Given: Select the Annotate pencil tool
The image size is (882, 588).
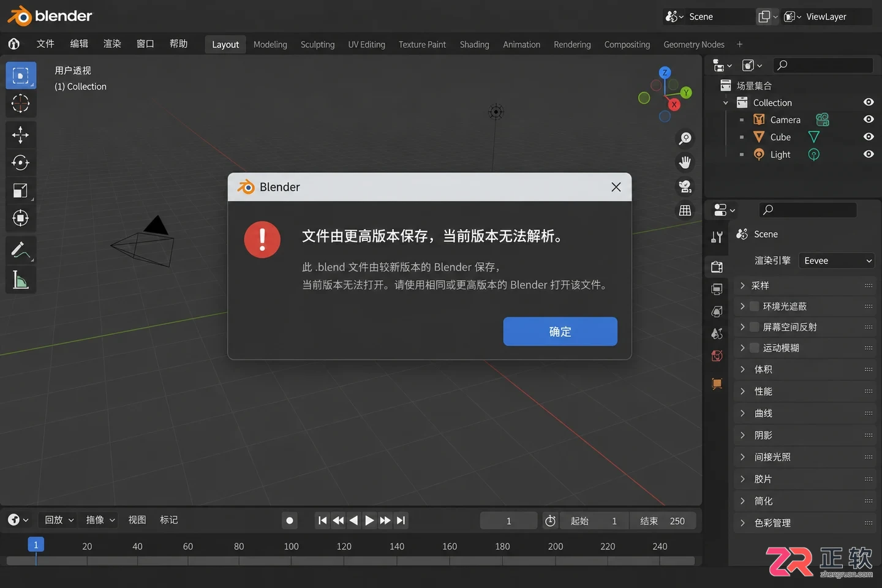Looking at the screenshot, I should (21, 250).
